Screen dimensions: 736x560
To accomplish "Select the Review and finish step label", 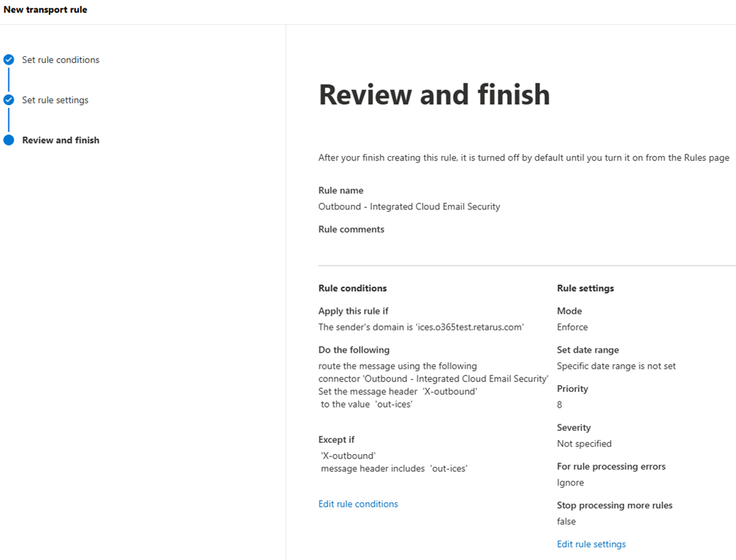I will [61, 140].
